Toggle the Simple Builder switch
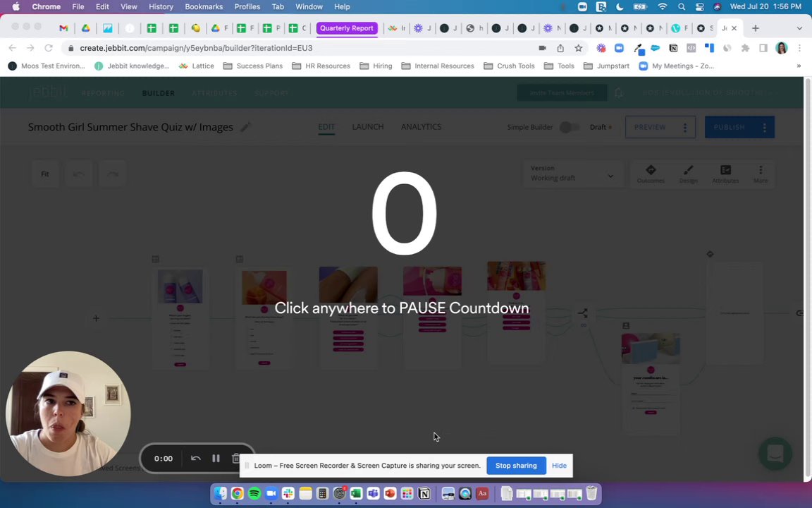 pos(569,127)
